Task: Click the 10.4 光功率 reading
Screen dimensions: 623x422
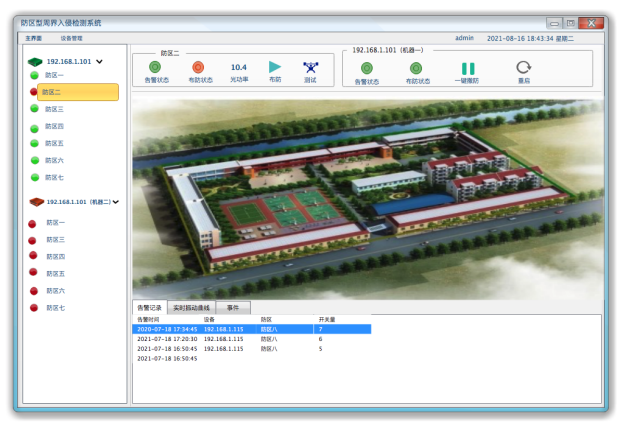Action: click(239, 67)
